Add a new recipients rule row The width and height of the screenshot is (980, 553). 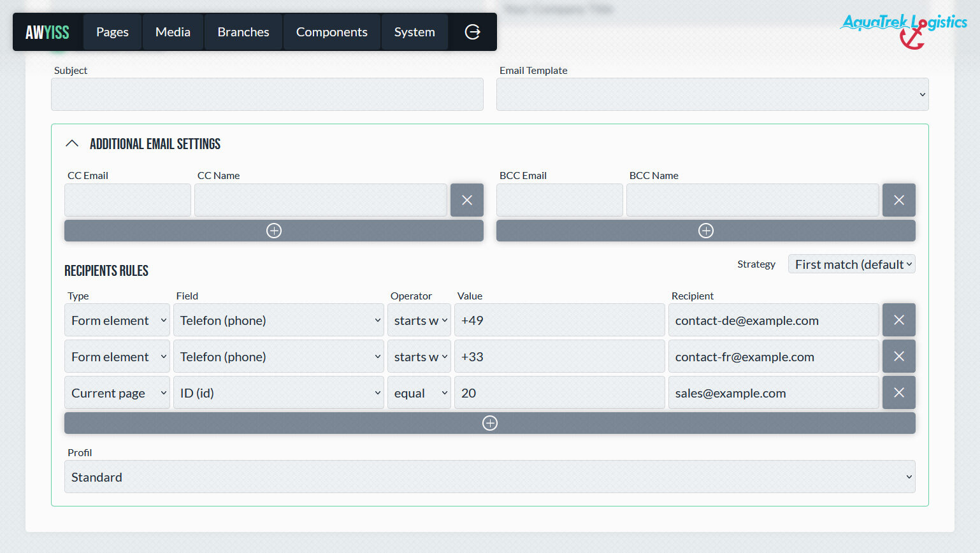click(489, 423)
